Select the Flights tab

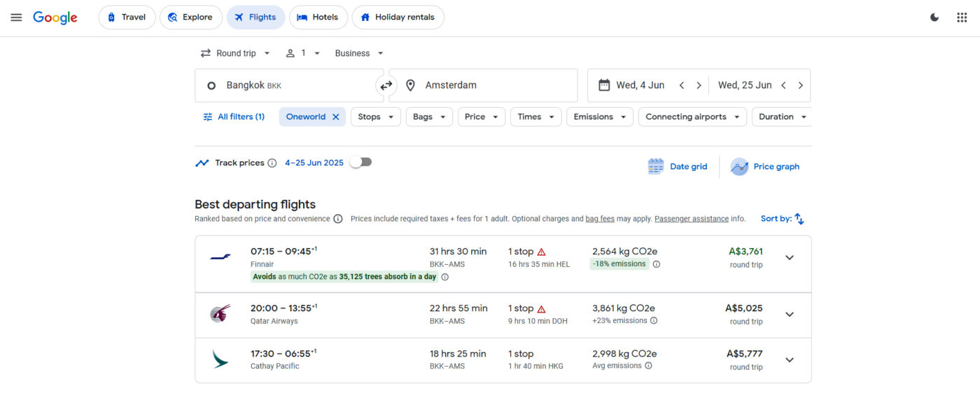point(255,18)
